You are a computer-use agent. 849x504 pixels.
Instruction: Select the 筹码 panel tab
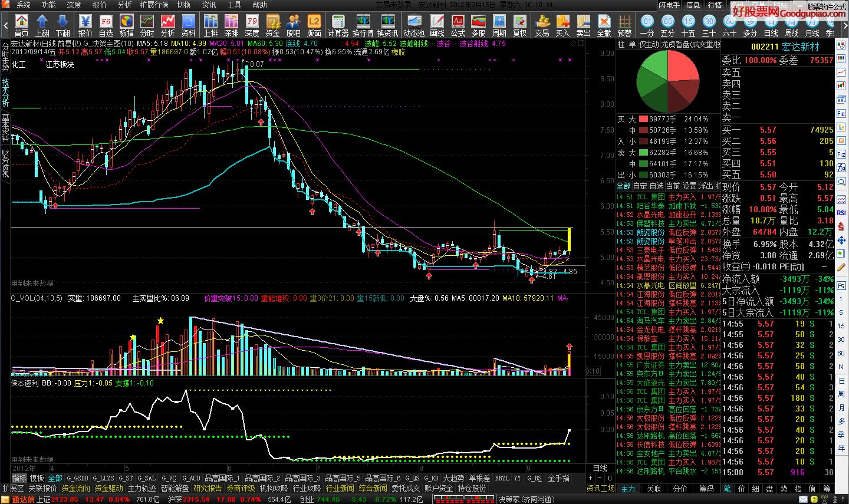pyautogui.click(x=706, y=489)
